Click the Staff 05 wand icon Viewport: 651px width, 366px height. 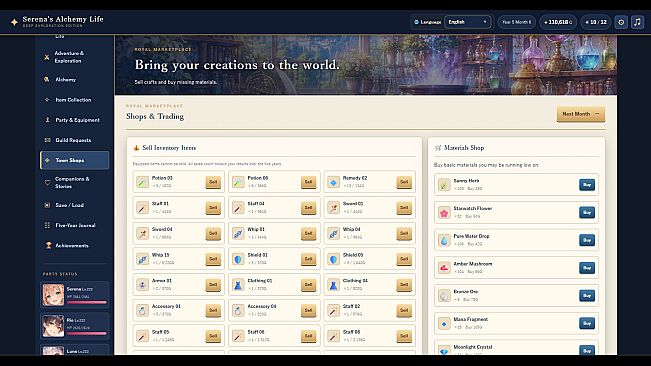tap(142, 336)
